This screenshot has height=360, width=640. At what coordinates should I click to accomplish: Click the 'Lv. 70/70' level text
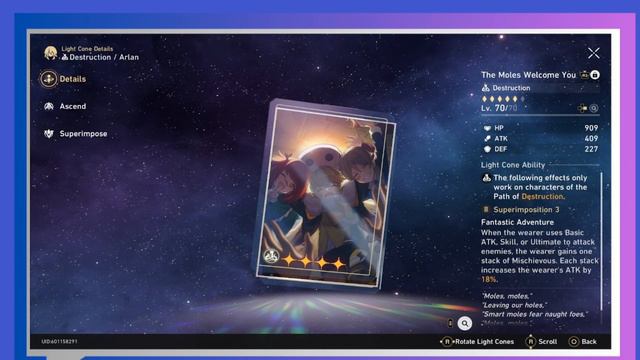[x=499, y=108]
